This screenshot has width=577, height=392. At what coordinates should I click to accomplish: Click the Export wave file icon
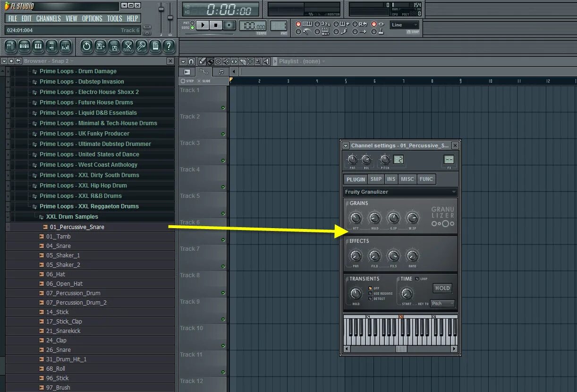[114, 46]
